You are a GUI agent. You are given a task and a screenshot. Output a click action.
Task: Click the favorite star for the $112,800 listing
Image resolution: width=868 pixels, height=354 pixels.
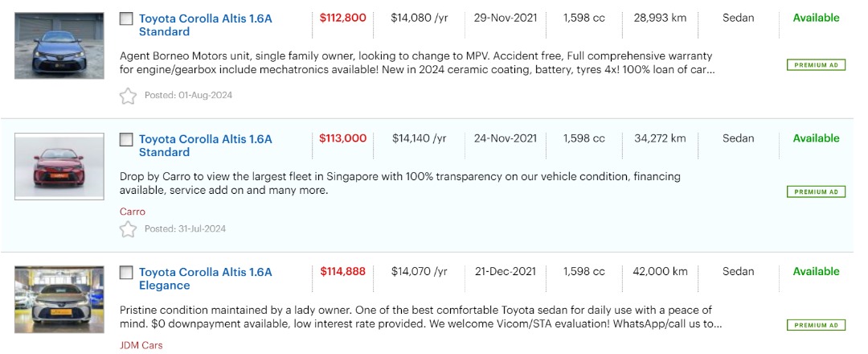[128, 96]
